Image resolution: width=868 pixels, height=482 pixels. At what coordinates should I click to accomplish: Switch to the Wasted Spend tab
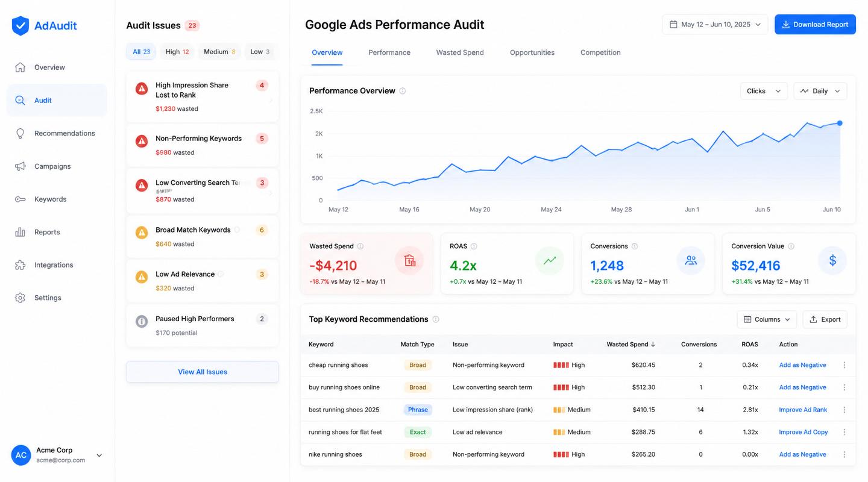pyautogui.click(x=460, y=52)
